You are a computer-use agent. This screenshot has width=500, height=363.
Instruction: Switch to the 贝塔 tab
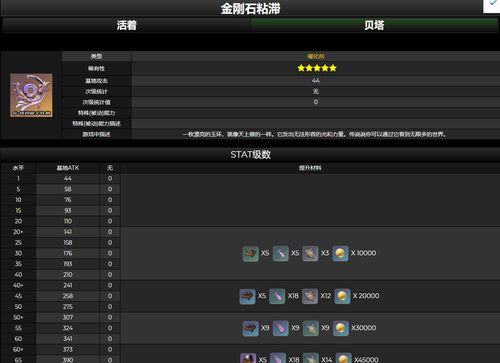point(374,25)
